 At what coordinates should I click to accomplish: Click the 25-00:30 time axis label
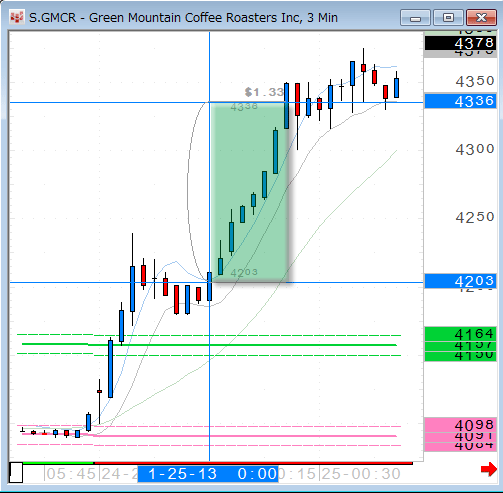coord(361,474)
